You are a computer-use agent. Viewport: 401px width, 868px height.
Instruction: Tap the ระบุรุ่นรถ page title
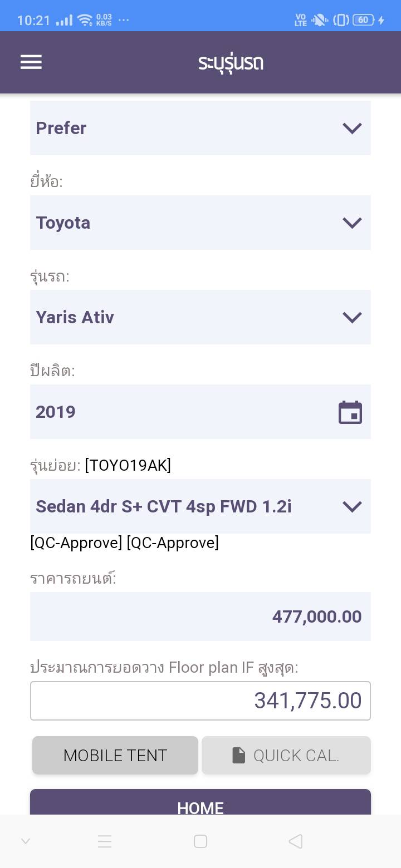(x=231, y=62)
